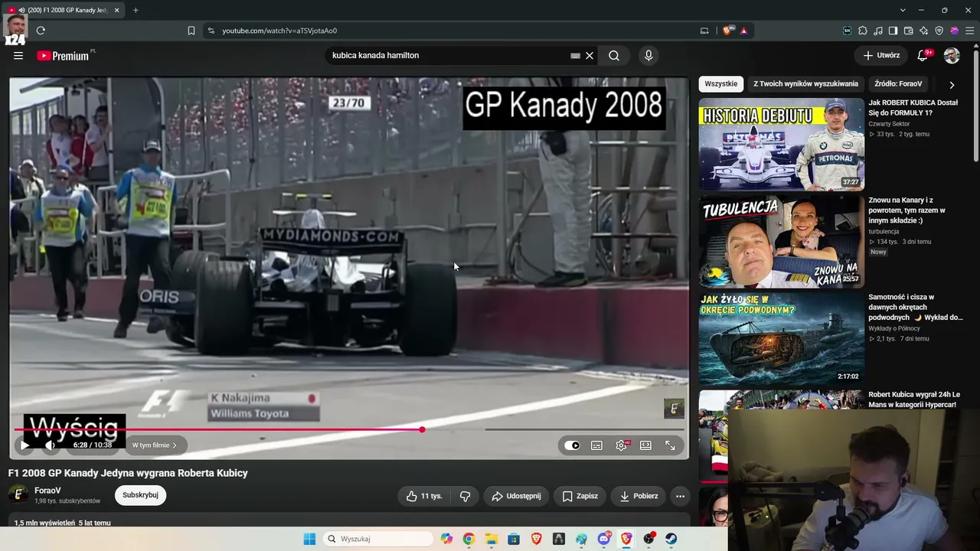Open the media control music note icon
The width and height of the screenshot is (980, 551).
(x=878, y=31)
